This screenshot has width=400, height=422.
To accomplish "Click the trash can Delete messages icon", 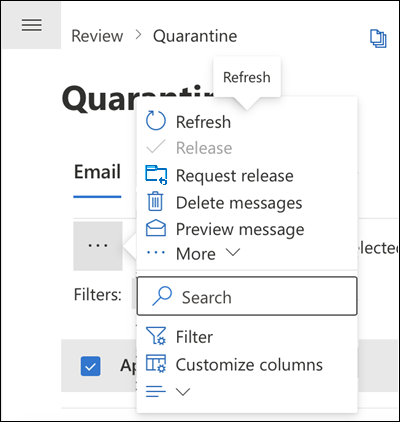I will 155,201.
